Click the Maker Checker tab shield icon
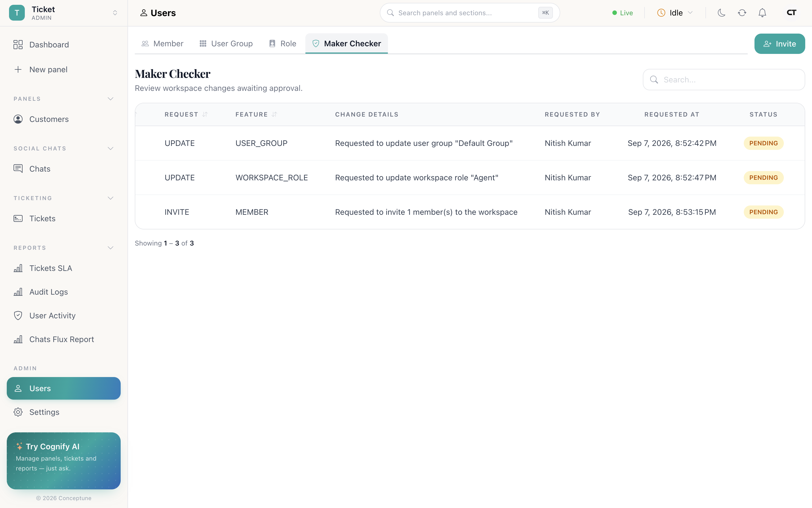This screenshot has height=508, width=812. (x=316, y=44)
